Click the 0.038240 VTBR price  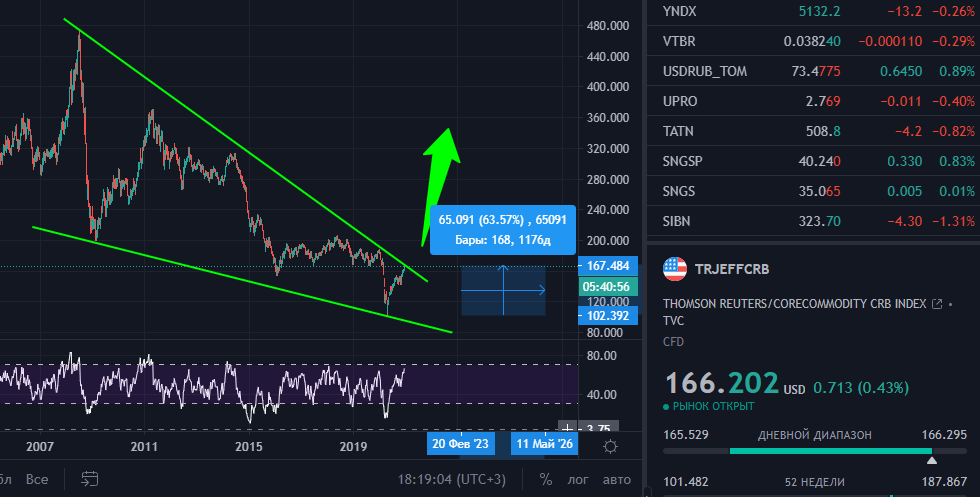click(812, 41)
